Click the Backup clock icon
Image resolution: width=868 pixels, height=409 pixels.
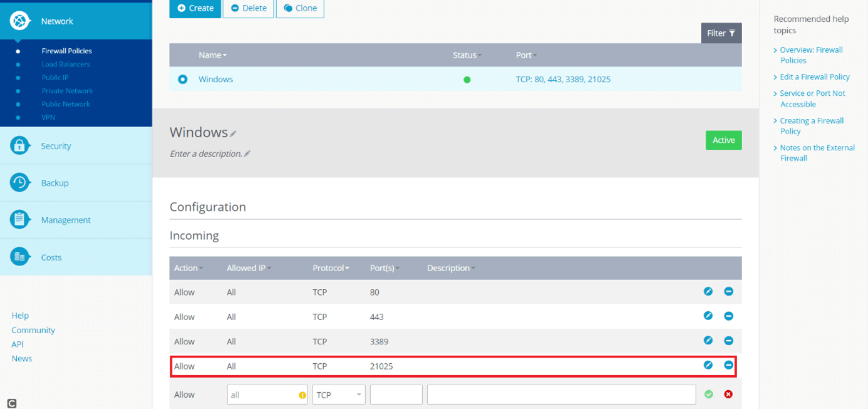click(20, 182)
